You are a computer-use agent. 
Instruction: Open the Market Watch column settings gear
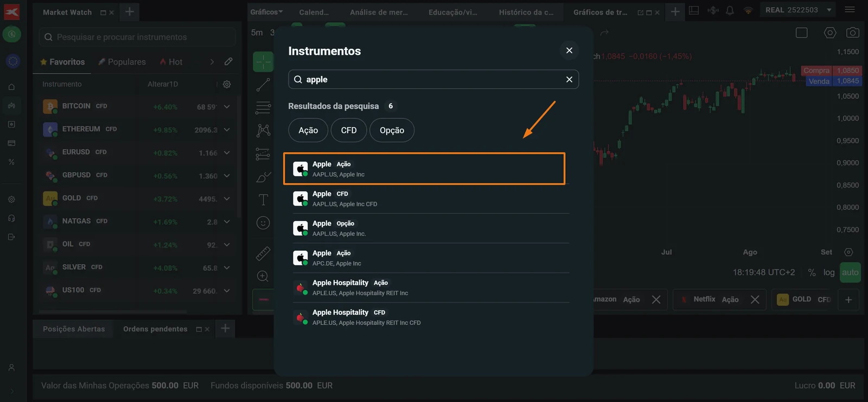point(227,84)
